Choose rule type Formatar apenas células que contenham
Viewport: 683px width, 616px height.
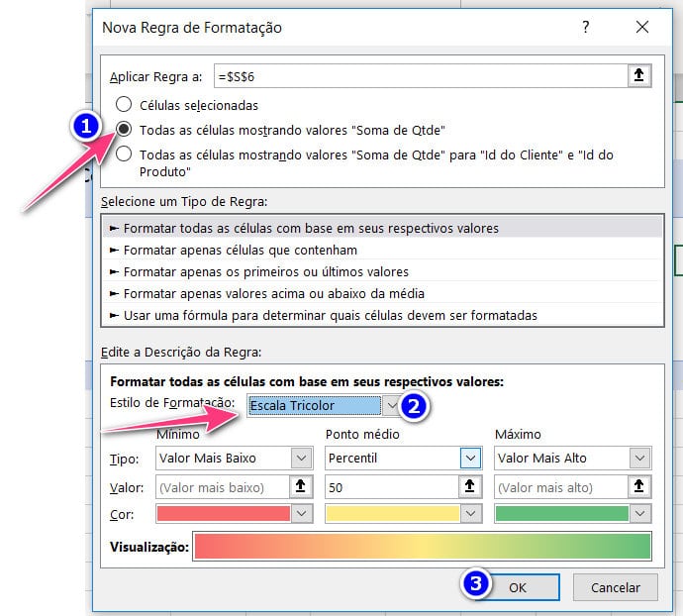tap(382, 250)
